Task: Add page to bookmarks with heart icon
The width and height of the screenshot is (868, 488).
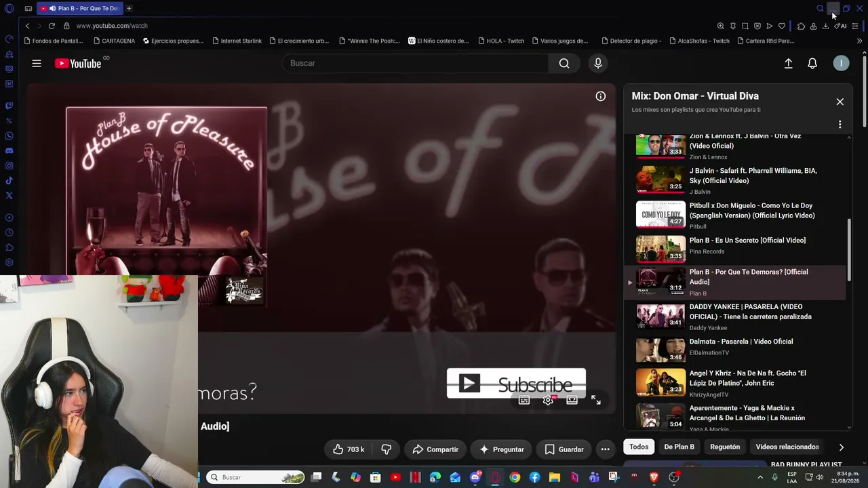Action: [782, 26]
